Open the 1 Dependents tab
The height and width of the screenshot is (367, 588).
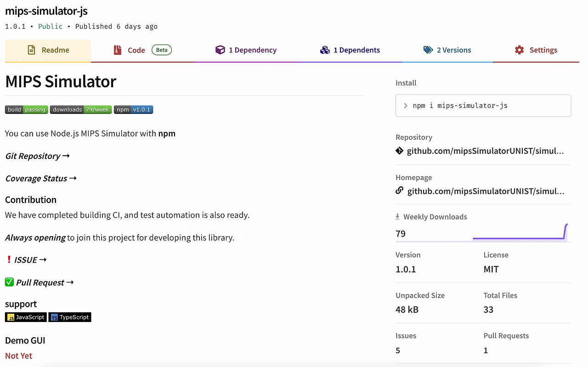[350, 50]
